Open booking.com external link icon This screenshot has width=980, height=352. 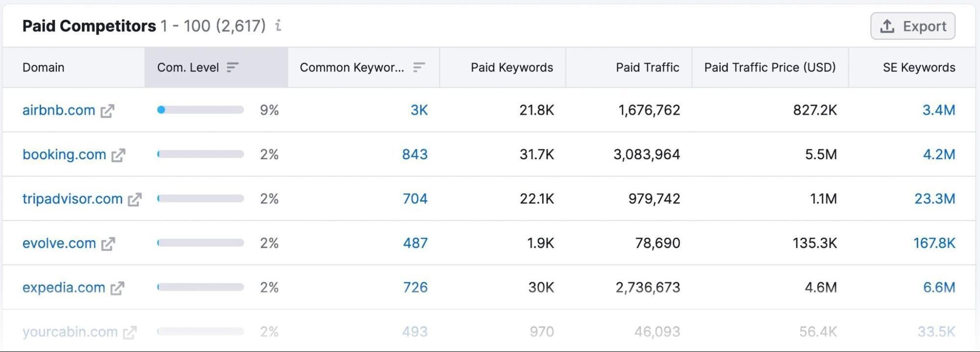click(x=118, y=155)
